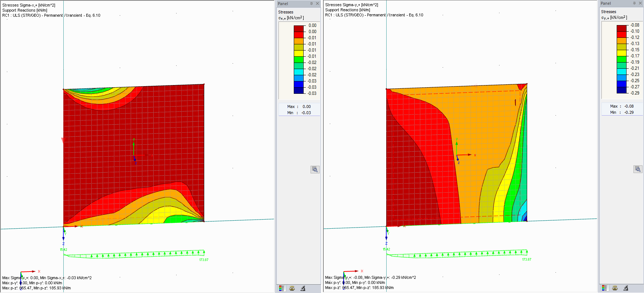The image size is (644, 293).
Task: Click the Max -0.08 value in Sigma-y panel
Action: tap(629, 106)
